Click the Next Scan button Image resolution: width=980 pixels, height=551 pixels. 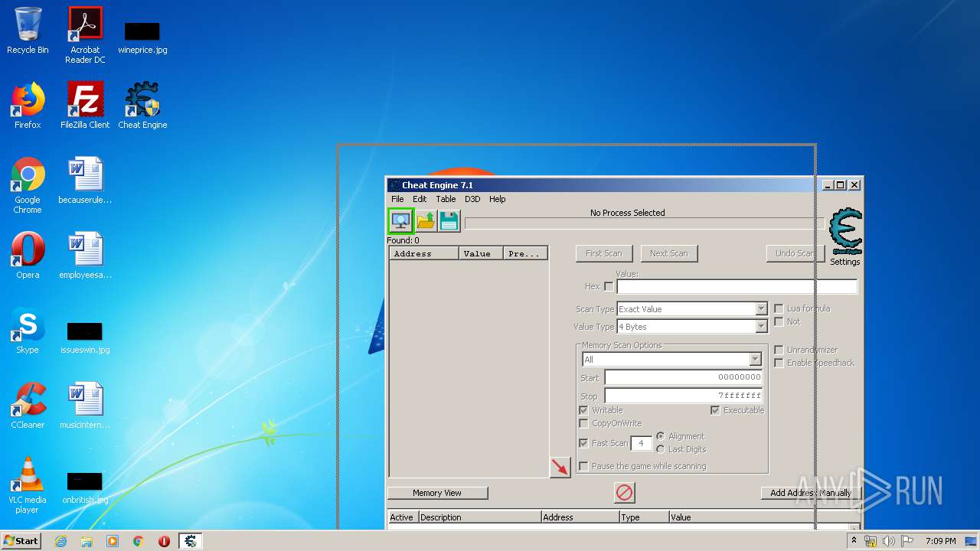(669, 253)
